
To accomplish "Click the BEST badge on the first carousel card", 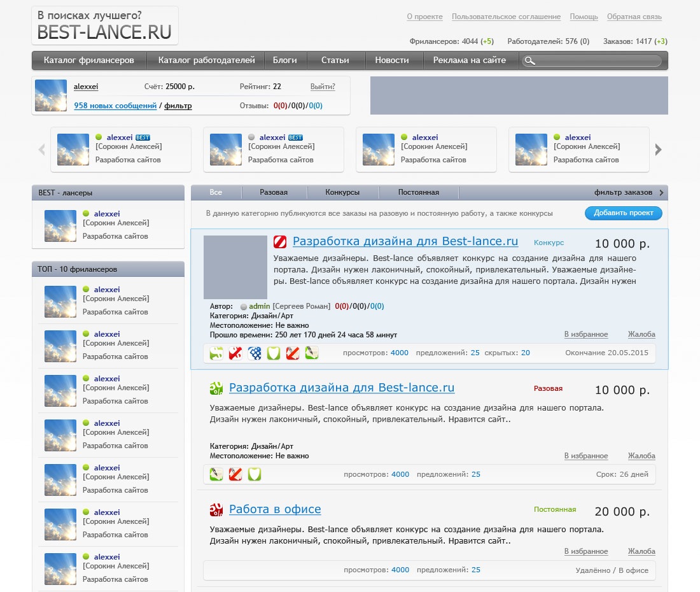I will tap(143, 137).
